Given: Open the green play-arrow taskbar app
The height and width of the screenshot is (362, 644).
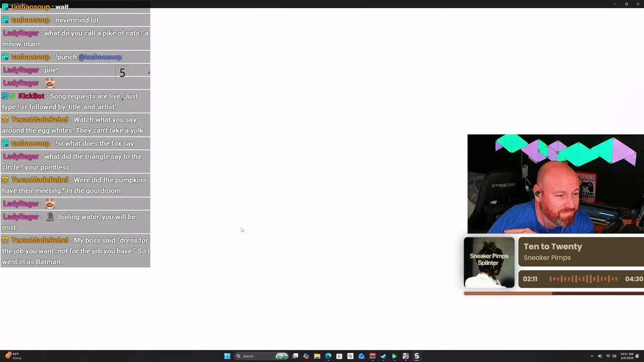Looking at the screenshot, I should (394, 356).
